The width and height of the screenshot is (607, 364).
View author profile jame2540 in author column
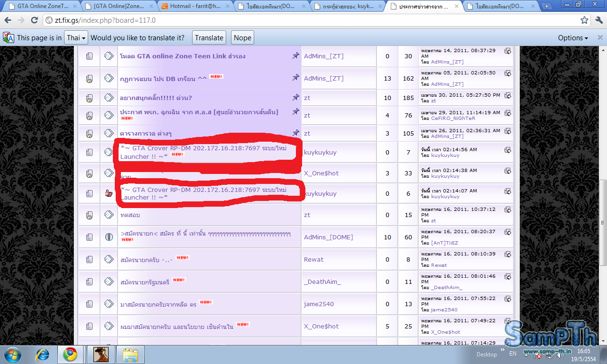(320, 304)
